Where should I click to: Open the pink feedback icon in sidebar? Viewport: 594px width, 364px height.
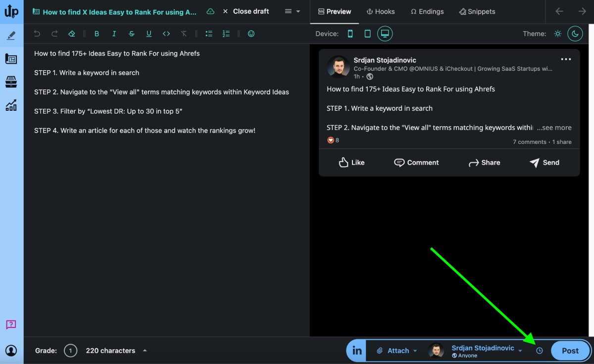[x=11, y=324]
